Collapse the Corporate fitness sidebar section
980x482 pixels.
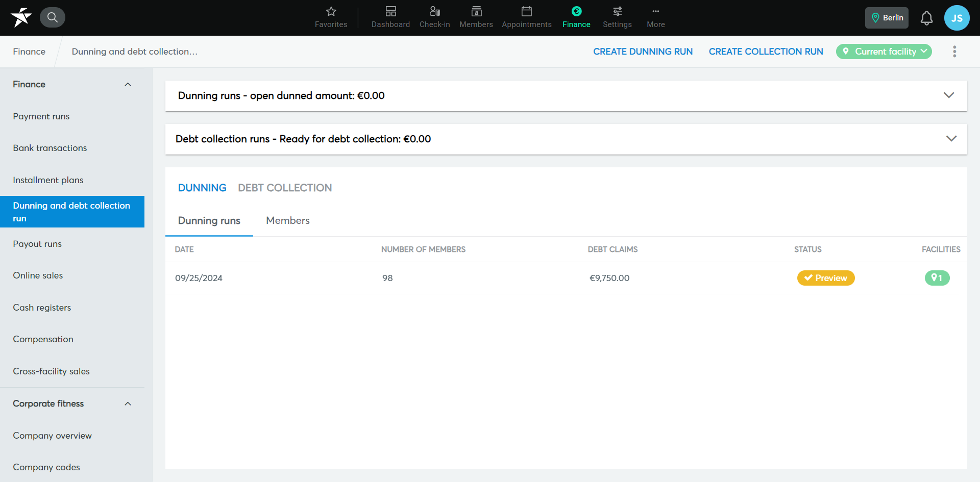pyautogui.click(x=128, y=404)
